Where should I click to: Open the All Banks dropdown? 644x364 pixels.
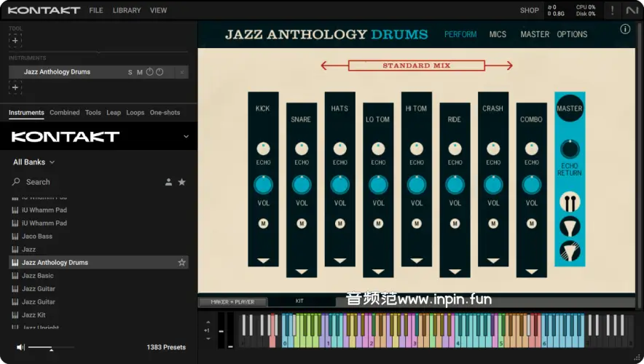coord(34,162)
